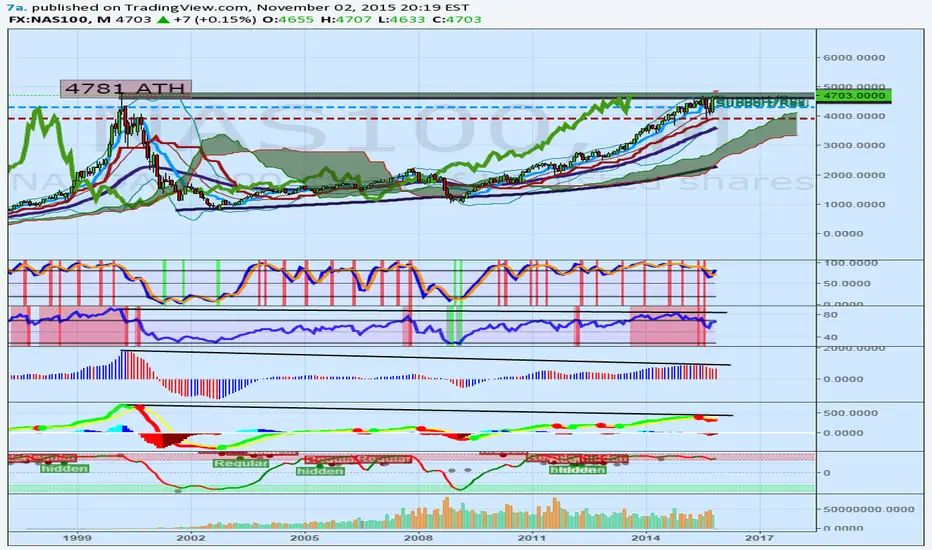The image size is (932, 550).
Task: Click the green up-triangle change icon
Action: tap(163, 20)
